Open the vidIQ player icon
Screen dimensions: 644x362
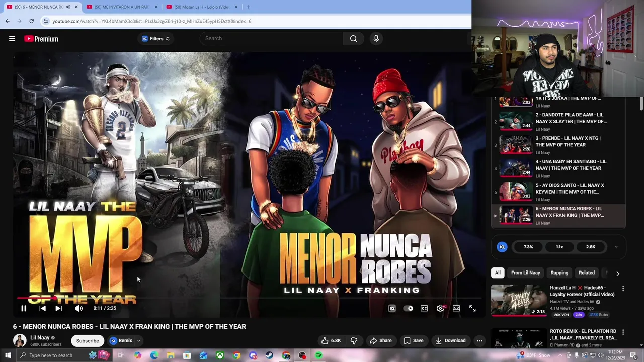pyautogui.click(x=392, y=308)
